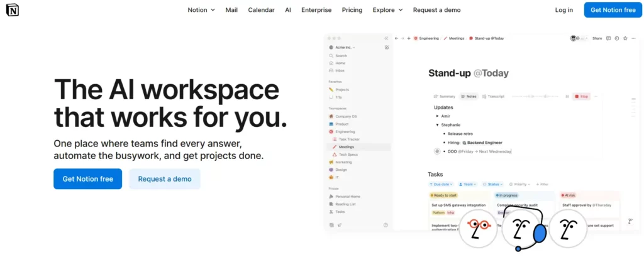The height and width of the screenshot is (257, 644).
Task: Click the user avatar in the topbar
Action: [574, 38]
